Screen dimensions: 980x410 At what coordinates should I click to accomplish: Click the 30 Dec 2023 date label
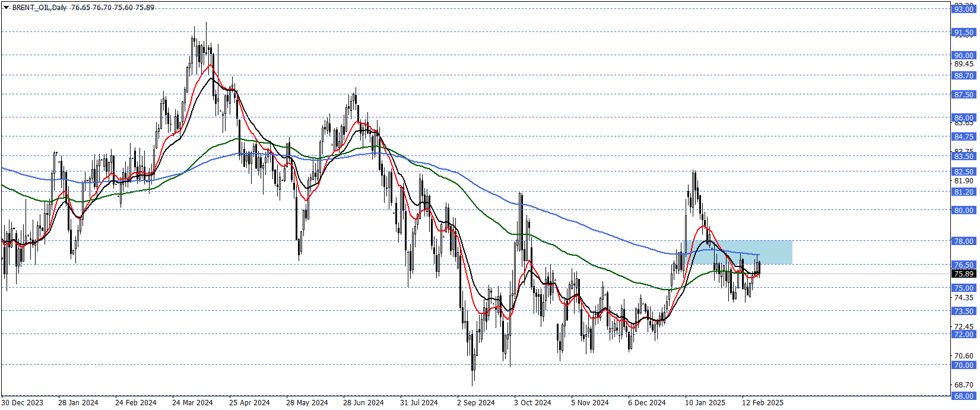click(23, 402)
